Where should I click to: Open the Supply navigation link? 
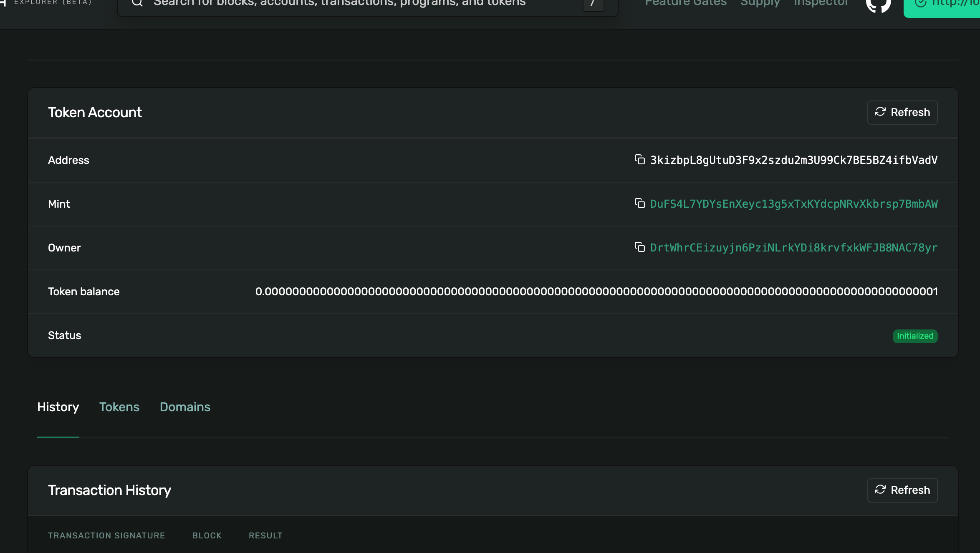tap(760, 3)
